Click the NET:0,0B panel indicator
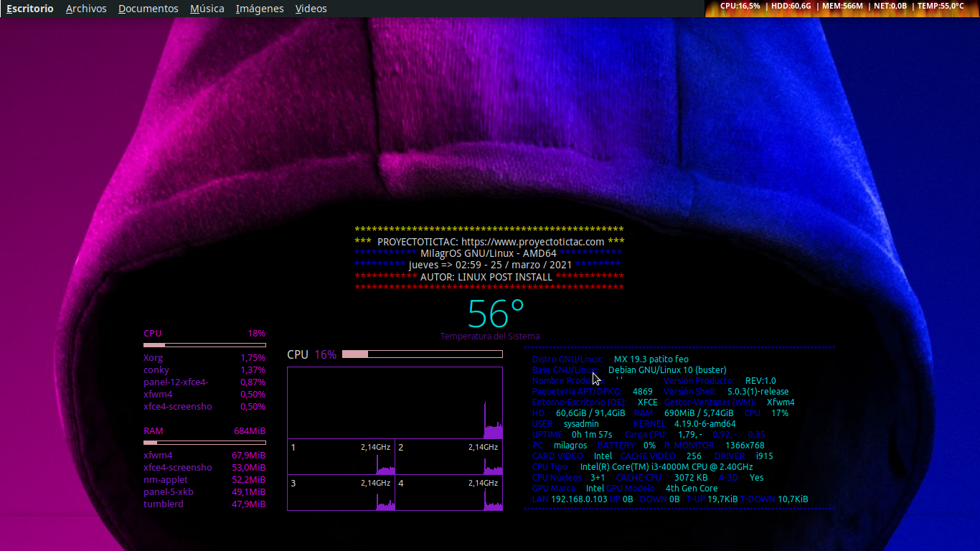This screenshot has height=551, width=980. (x=890, y=6)
